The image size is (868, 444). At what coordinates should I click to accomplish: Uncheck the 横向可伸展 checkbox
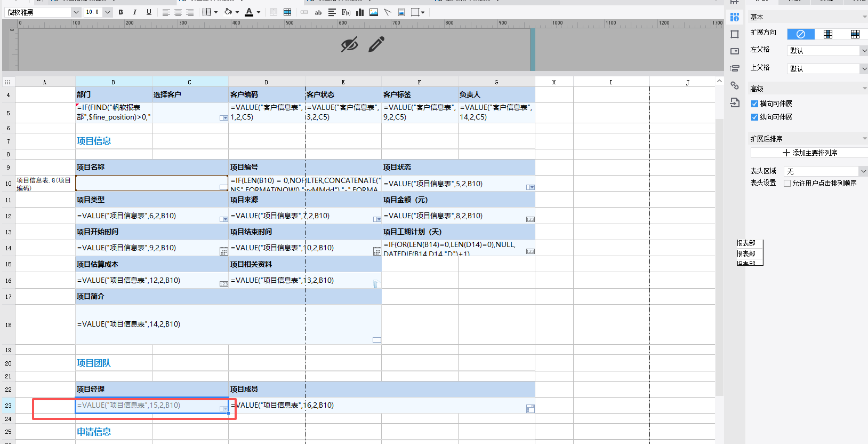point(754,104)
